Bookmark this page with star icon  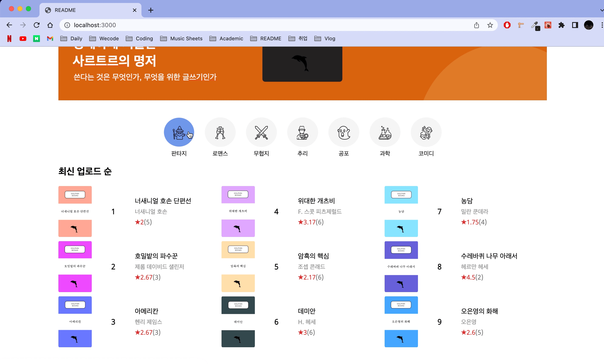[x=490, y=25]
